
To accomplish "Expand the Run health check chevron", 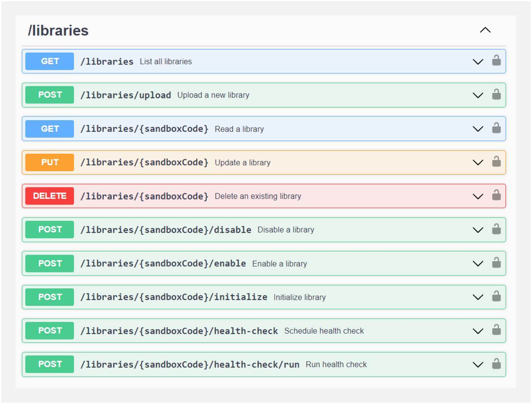I will point(478,365).
